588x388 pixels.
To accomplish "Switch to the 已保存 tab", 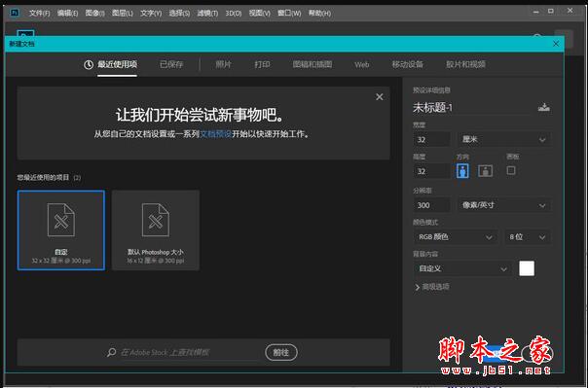I will pos(171,64).
